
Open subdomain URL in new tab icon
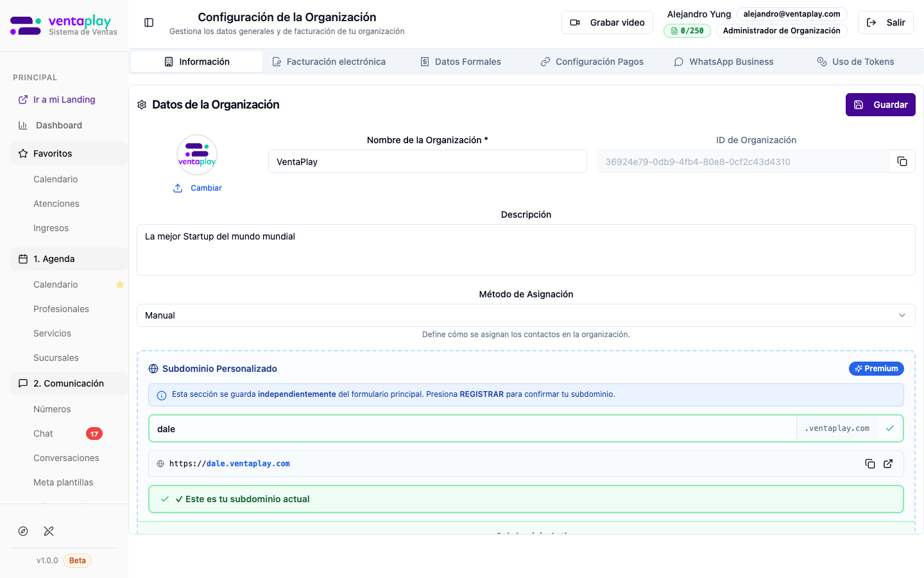888,464
